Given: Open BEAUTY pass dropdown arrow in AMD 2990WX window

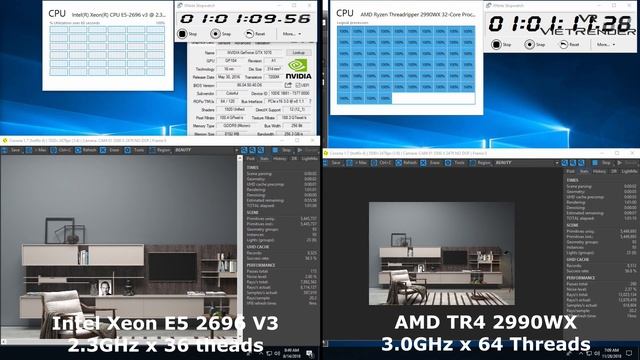Looking at the screenshot, I should (557, 163).
